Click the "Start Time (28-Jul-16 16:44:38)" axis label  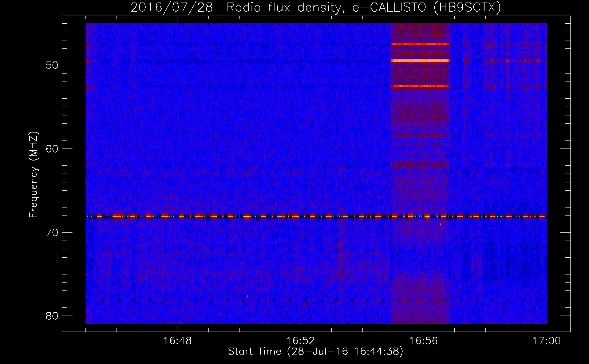click(316, 352)
